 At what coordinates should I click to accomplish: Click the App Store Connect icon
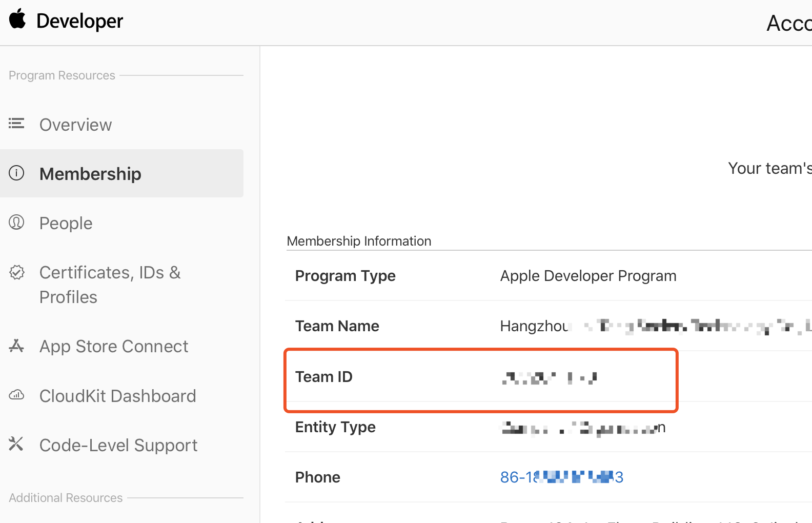coord(16,346)
